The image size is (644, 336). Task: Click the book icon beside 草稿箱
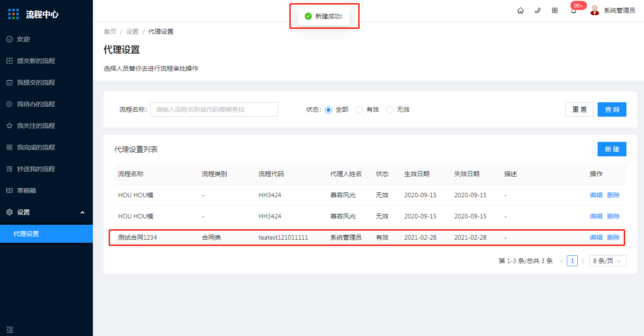tap(9, 191)
